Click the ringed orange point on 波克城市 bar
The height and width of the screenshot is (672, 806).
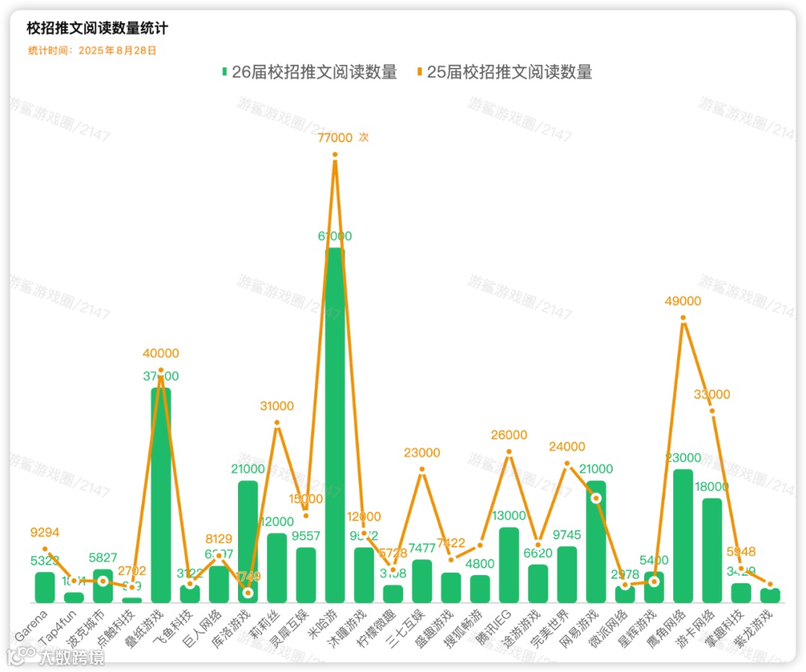(x=103, y=581)
